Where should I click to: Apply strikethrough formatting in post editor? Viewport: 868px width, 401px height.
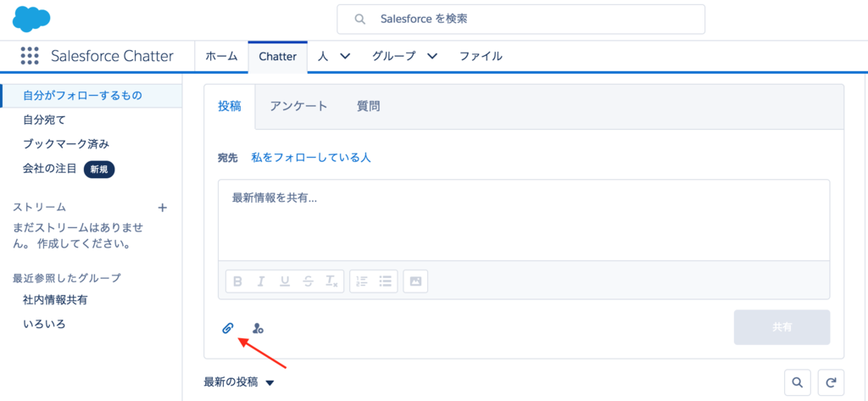(309, 281)
